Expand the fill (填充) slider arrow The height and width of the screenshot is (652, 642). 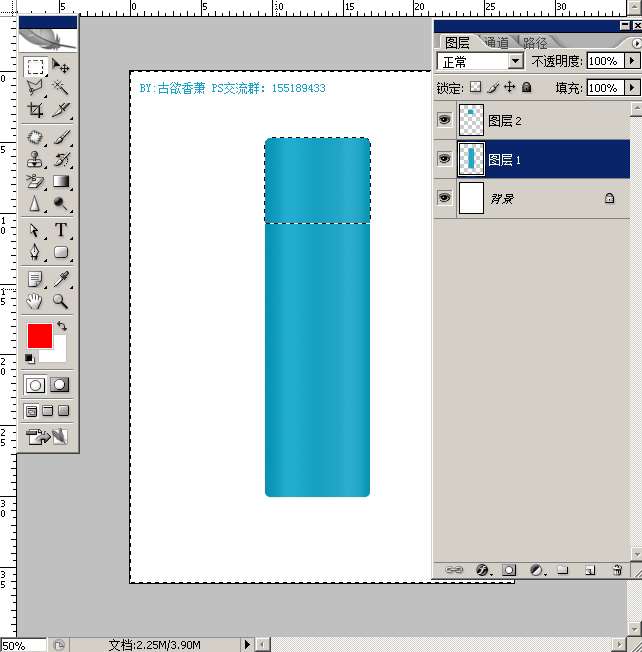[x=631, y=88]
